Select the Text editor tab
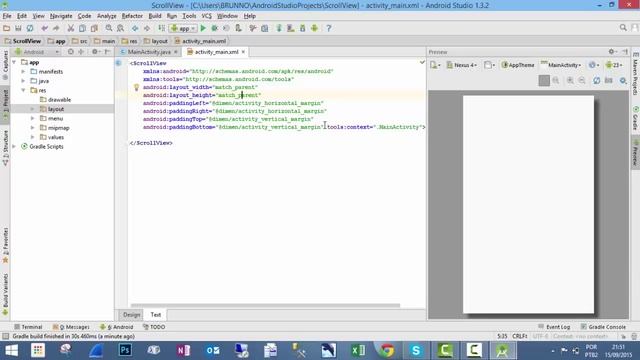 point(156,315)
